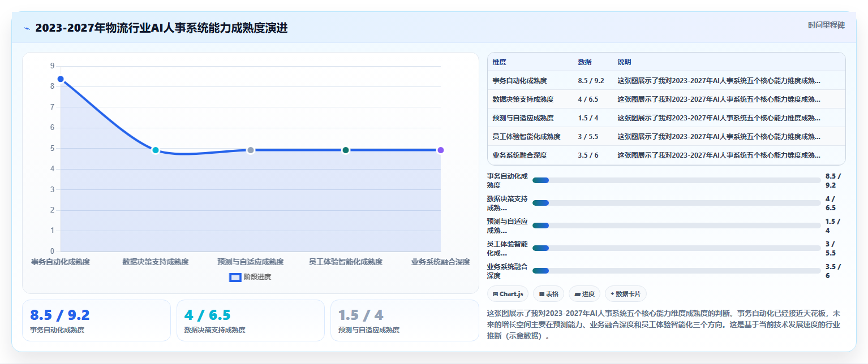Click the 维度 column header
868x364 pixels.
pos(500,62)
